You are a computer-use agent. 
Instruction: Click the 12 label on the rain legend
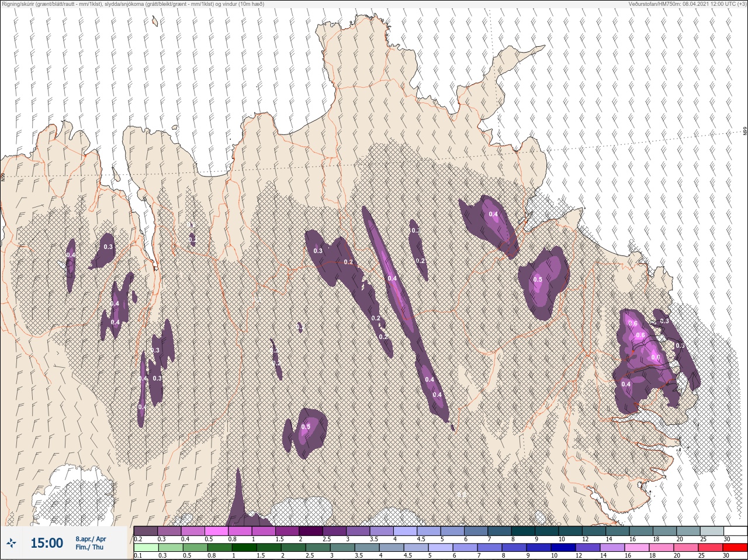pos(579,555)
